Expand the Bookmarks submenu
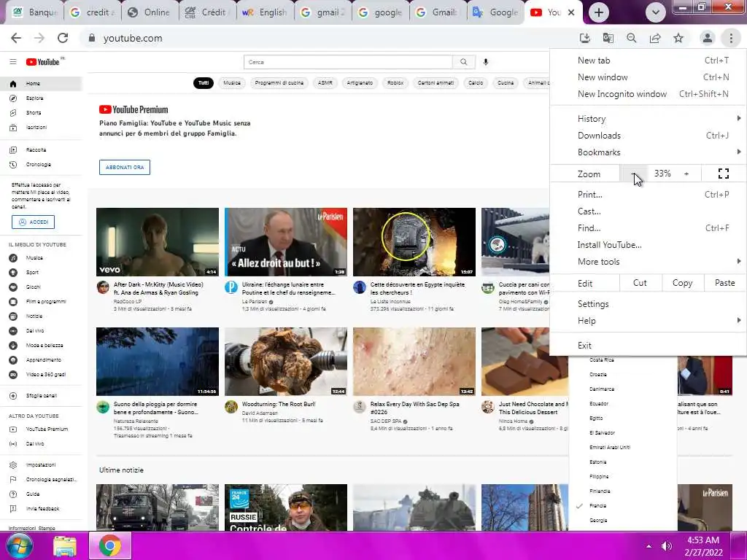Image resolution: width=747 pixels, height=560 pixels. (649, 152)
